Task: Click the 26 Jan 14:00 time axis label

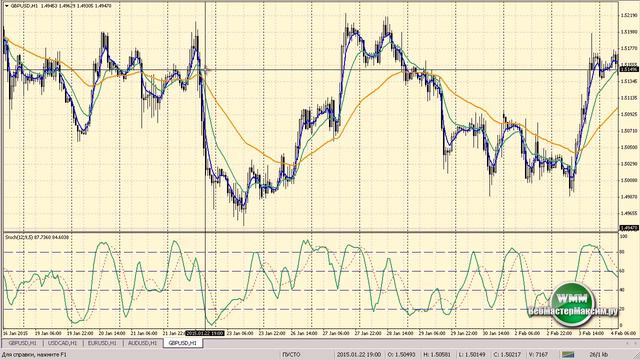Action: 304,333
